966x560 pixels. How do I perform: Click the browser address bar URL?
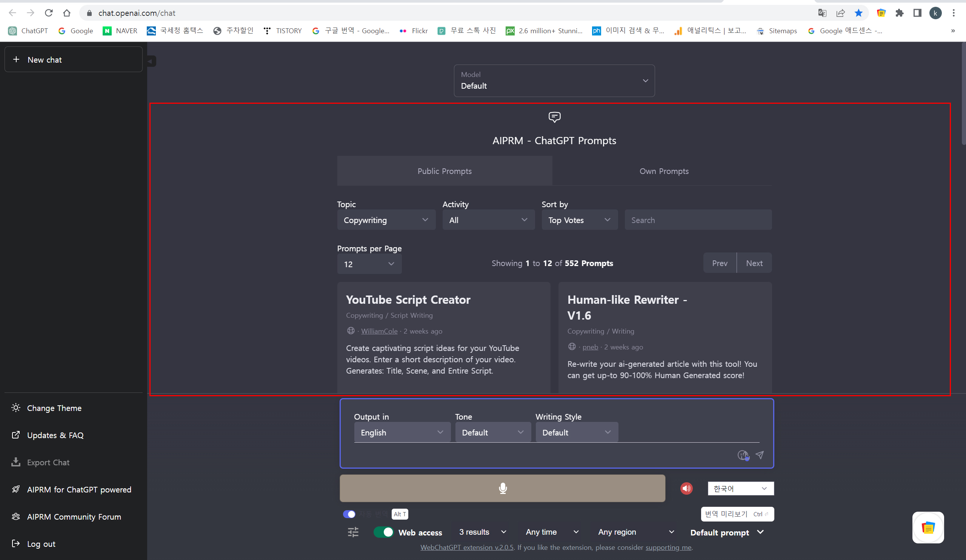[x=137, y=13]
